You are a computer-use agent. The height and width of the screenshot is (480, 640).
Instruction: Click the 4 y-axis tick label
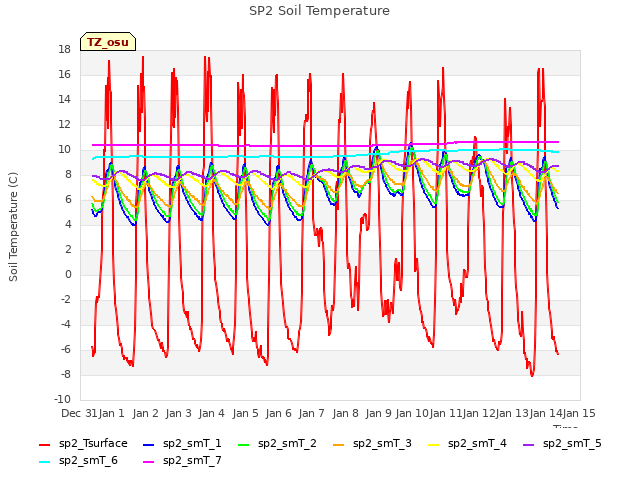tap(68, 224)
